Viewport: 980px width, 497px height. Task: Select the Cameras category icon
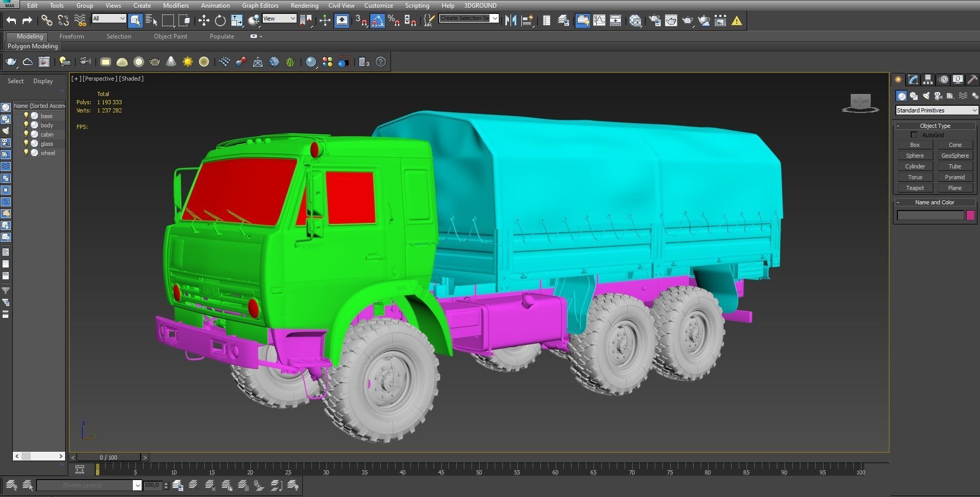point(938,96)
